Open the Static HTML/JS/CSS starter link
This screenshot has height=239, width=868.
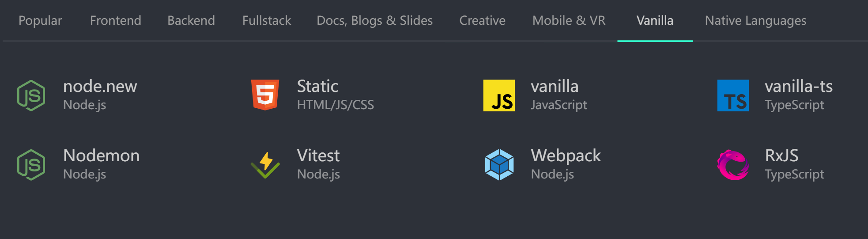(317, 87)
